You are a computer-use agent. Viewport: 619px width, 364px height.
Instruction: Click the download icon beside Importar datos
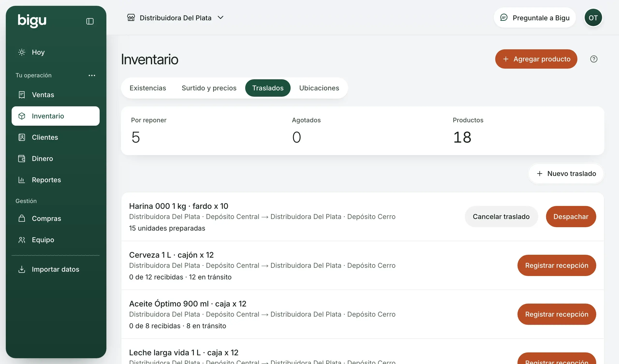(22, 269)
